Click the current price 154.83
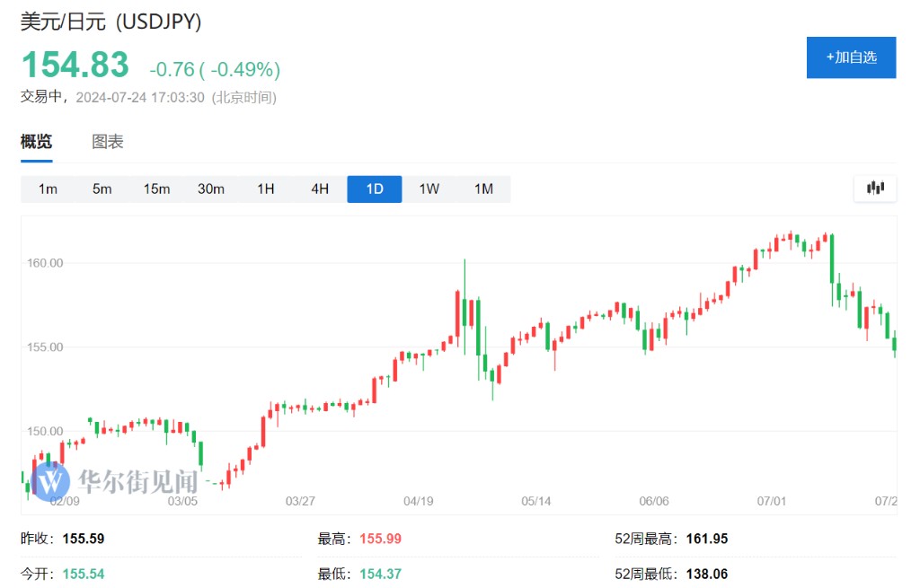The width and height of the screenshot is (920, 588). pyautogui.click(x=75, y=66)
